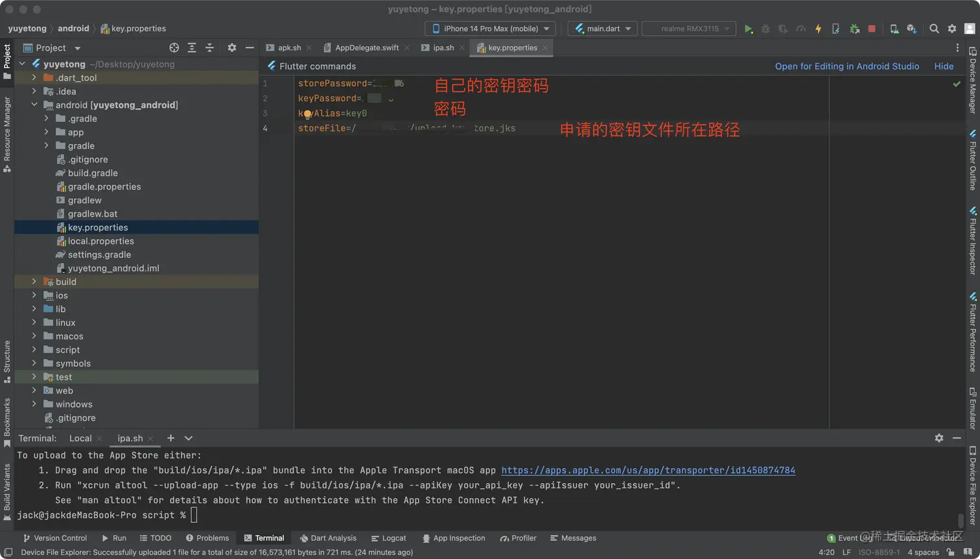
Task: Run the app with the green play button
Action: pyautogui.click(x=748, y=29)
